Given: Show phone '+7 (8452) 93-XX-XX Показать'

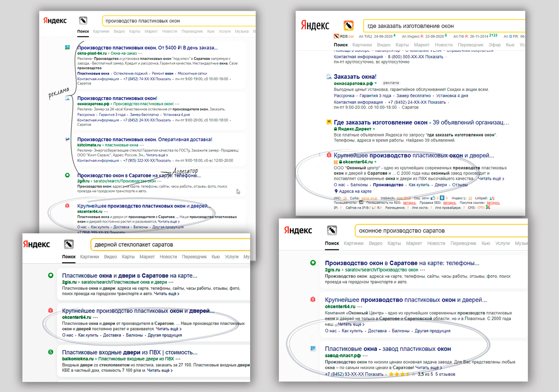Looking at the screenshot, I should (354, 374).
